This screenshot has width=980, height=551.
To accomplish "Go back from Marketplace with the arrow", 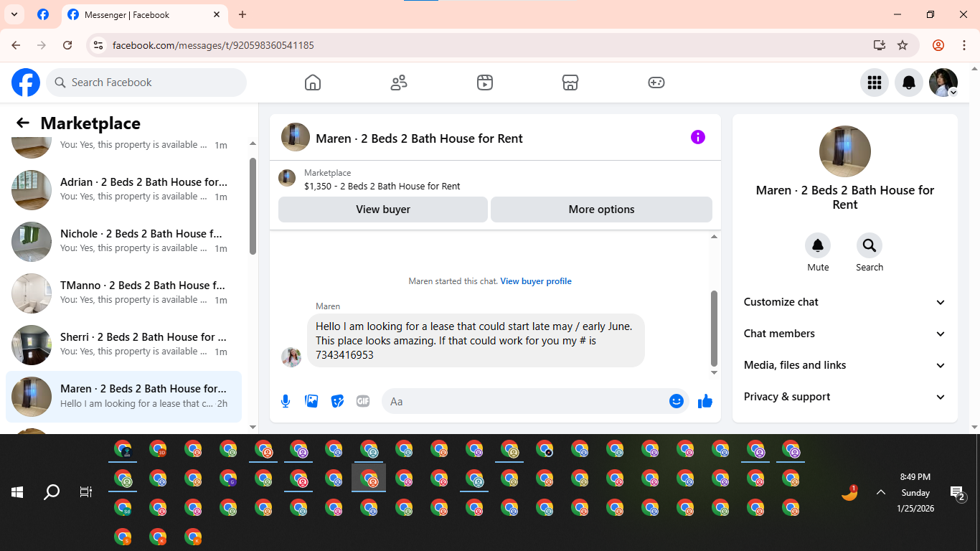I will [x=23, y=123].
